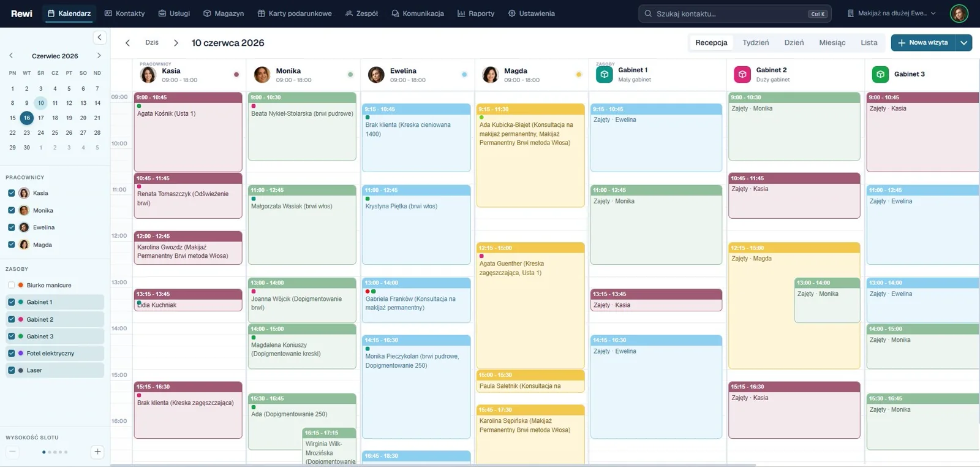Image resolution: width=980 pixels, height=467 pixels.
Task: Toggle the Kasia employee checkbox
Action: coord(11,193)
